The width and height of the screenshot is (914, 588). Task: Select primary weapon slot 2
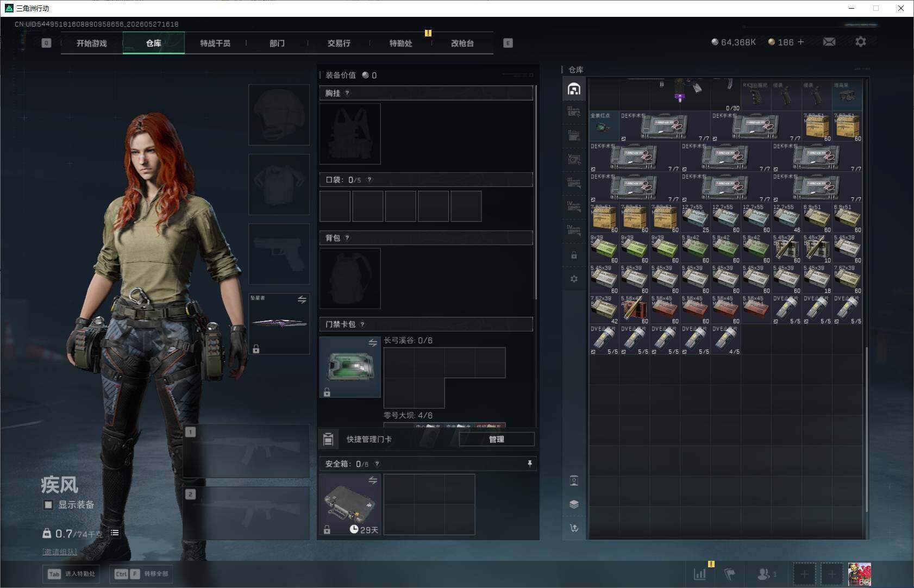[247, 513]
